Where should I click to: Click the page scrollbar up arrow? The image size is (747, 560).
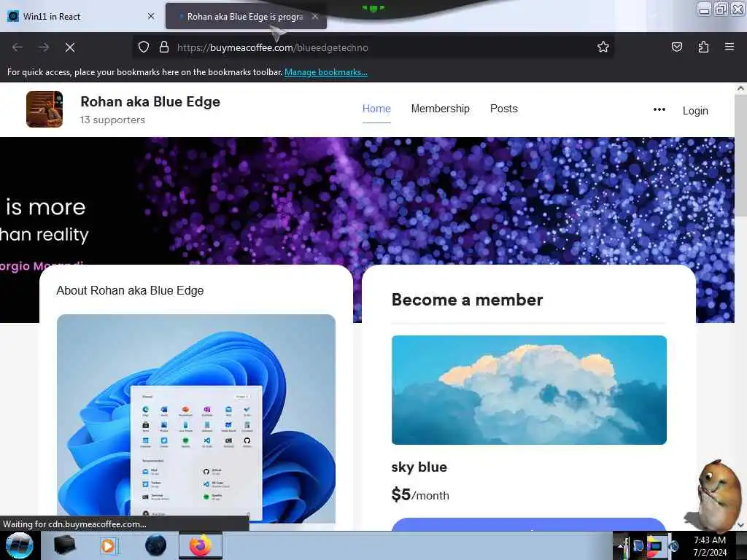click(x=740, y=88)
